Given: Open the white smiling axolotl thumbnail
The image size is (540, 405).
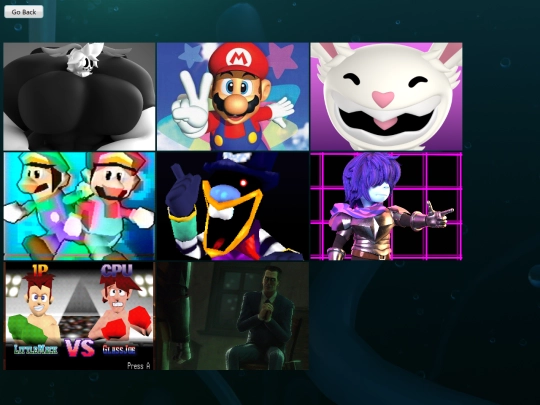Looking at the screenshot, I should click(386, 96).
